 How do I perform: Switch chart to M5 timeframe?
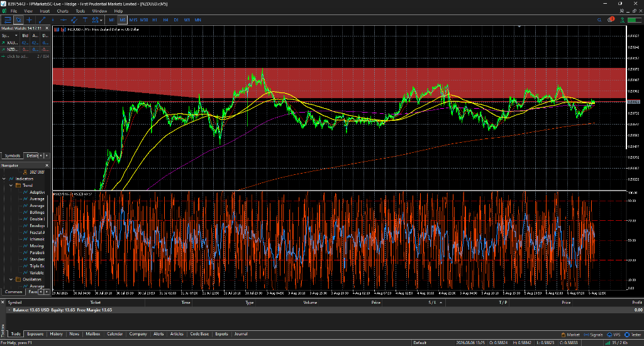pos(123,20)
